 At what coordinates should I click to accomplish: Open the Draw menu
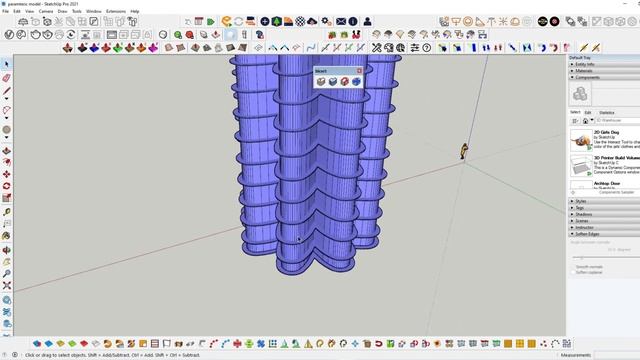point(62,11)
